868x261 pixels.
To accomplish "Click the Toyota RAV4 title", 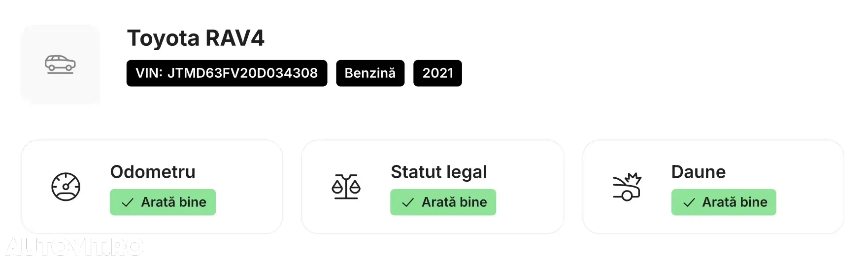I will 196,38.
